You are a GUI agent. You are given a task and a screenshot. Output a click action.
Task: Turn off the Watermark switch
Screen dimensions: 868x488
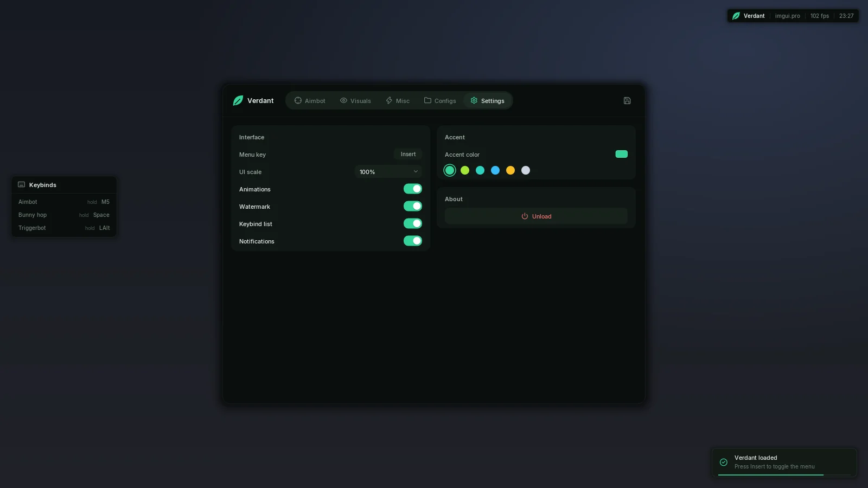pyautogui.click(x=413, y=206)
